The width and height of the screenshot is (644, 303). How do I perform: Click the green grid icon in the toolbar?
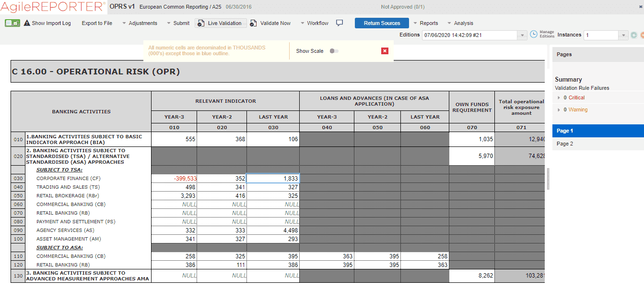point(12,23)
